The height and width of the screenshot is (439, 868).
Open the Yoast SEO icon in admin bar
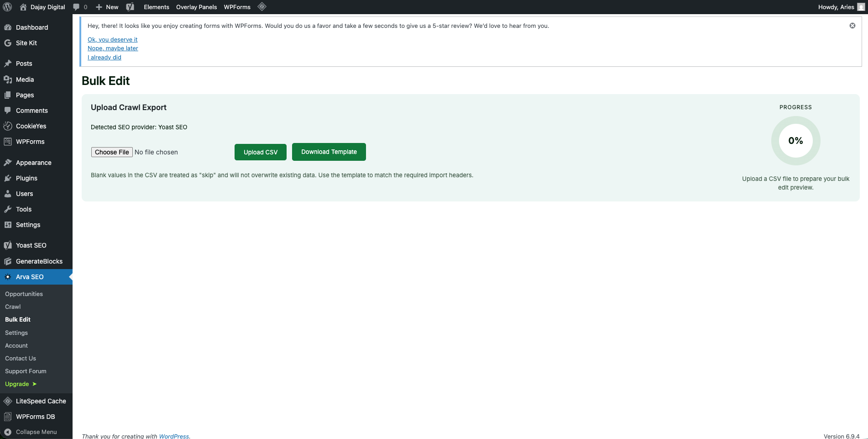(x=130, y=7)
